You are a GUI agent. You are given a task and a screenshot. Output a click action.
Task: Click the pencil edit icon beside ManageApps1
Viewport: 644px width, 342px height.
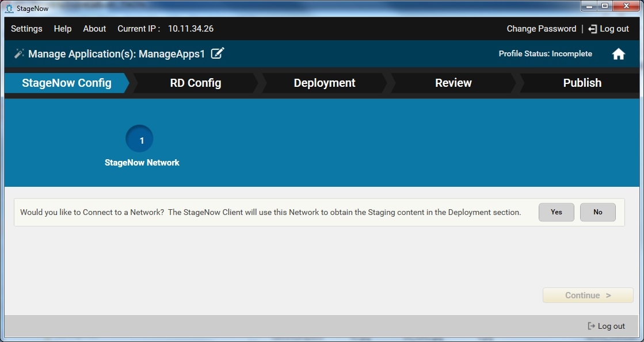point(217,53)
